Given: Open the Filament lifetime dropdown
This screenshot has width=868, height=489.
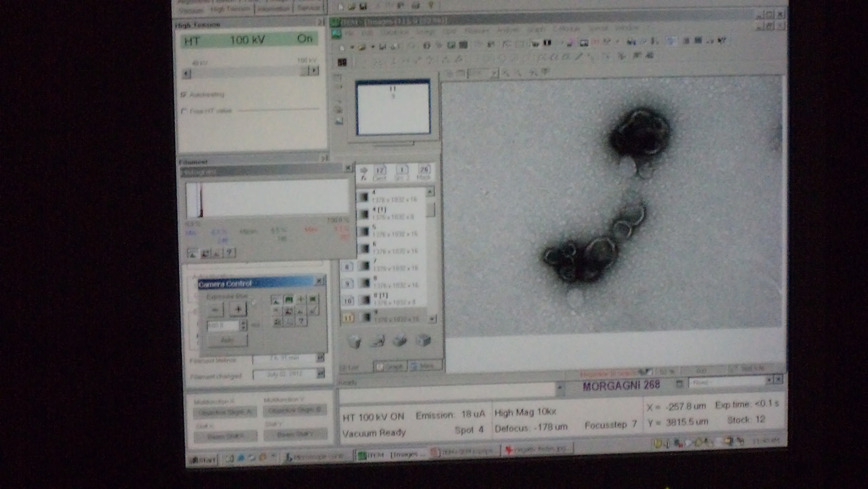Looking at the screenshot, I should pyautogui.click(x=320, y=357).
